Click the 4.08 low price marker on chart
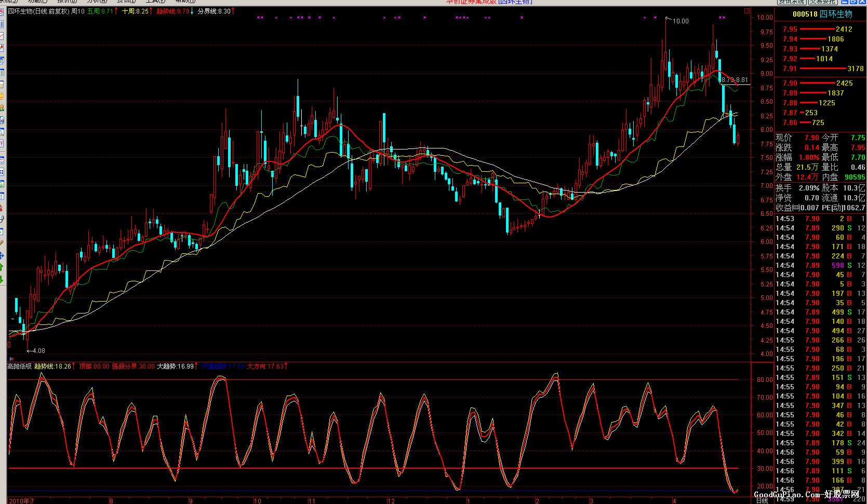Image resolution: width=867 pixels, height=504 pixels. [x=39, y=351]
